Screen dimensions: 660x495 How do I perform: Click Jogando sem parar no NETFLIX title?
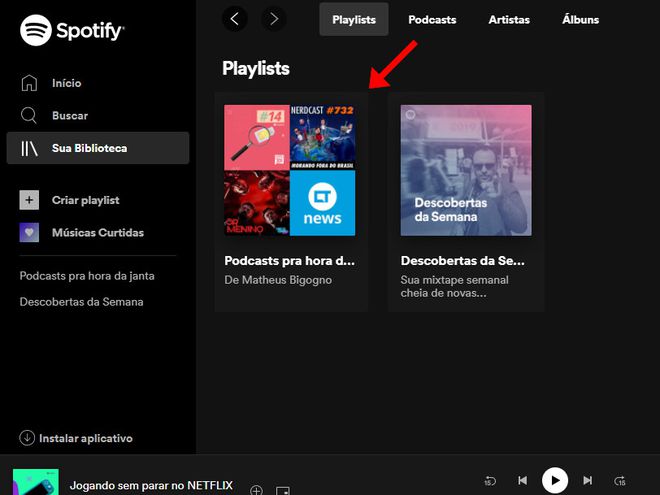151,485
